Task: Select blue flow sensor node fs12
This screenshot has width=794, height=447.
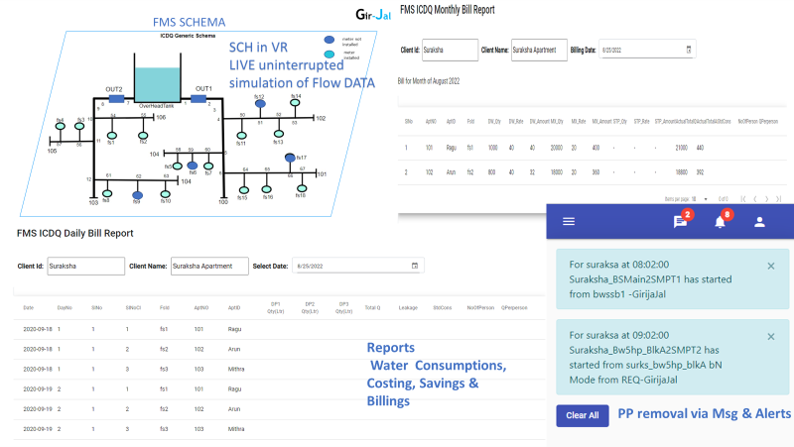Action: tap(260, 104)
